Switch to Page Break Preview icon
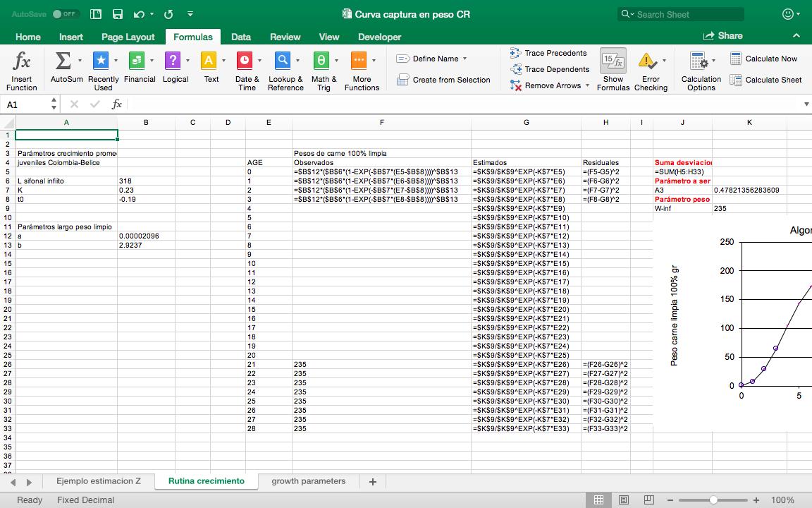This screenshot has width=812, height=508. [648, 500]
